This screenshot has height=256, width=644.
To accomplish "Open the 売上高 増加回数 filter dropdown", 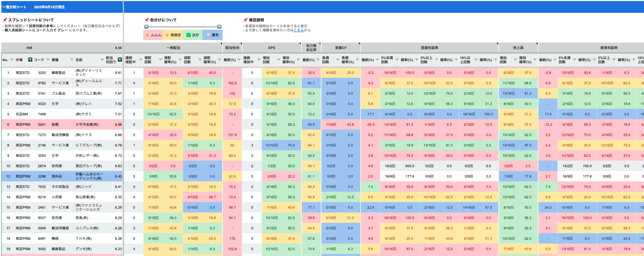I will pos(515,60).
